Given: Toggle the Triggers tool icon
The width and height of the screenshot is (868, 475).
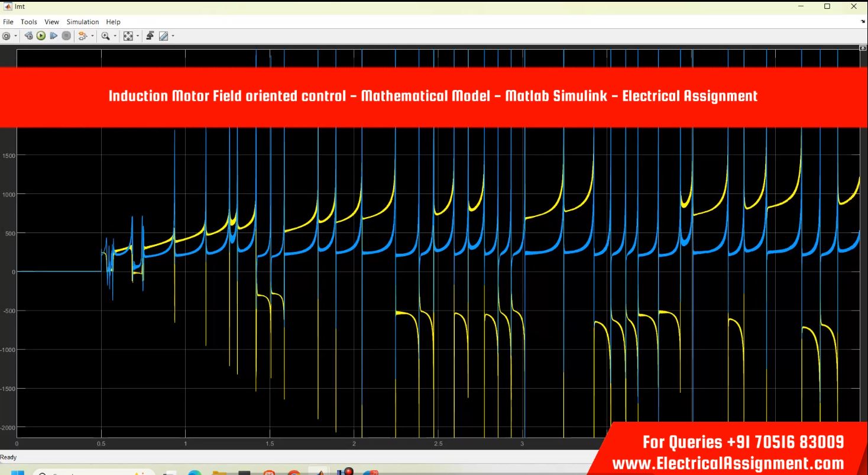Looking at the screenshot, I should coord(150,36).
